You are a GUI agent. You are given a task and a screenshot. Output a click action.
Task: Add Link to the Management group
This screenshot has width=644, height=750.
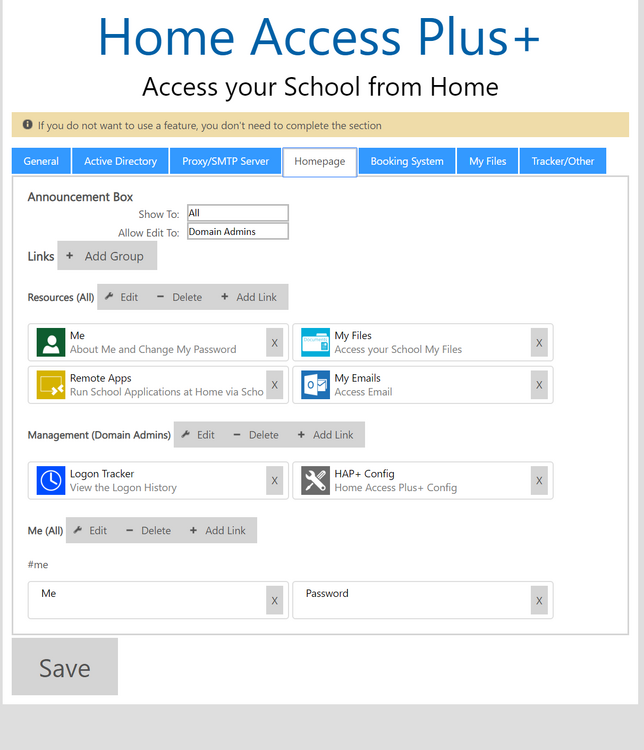point(326,435)
